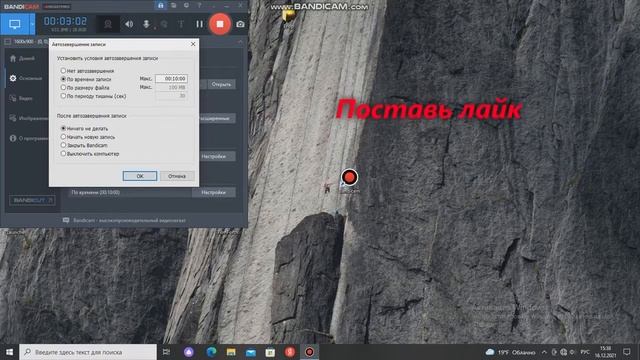Expand hidden system tray icons
This screenshot has height=360, width=640.
[x=544, y=352]
